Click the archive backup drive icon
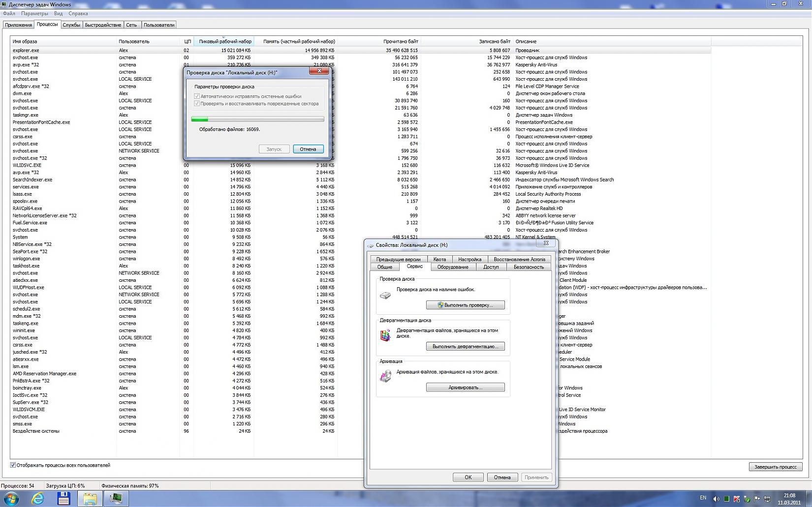 (385, 377)
